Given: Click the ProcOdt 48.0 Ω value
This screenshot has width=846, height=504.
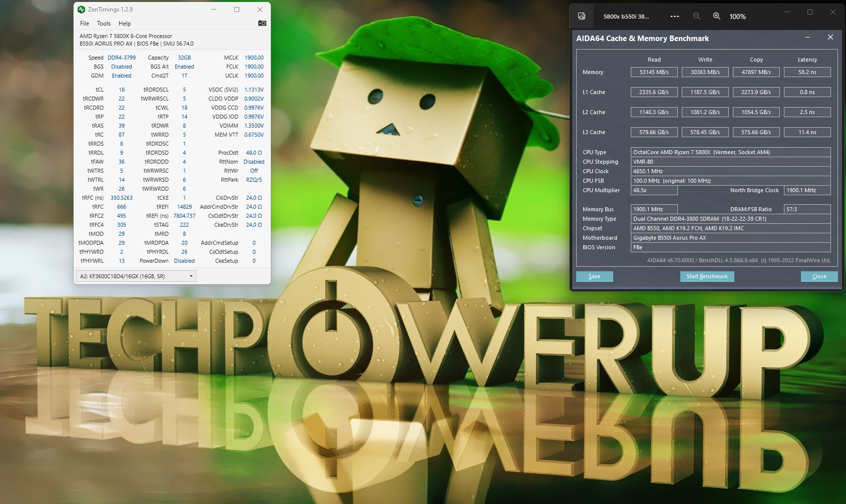Looking at the screenshot, I should pyautogui.click(x=254, y=153).
